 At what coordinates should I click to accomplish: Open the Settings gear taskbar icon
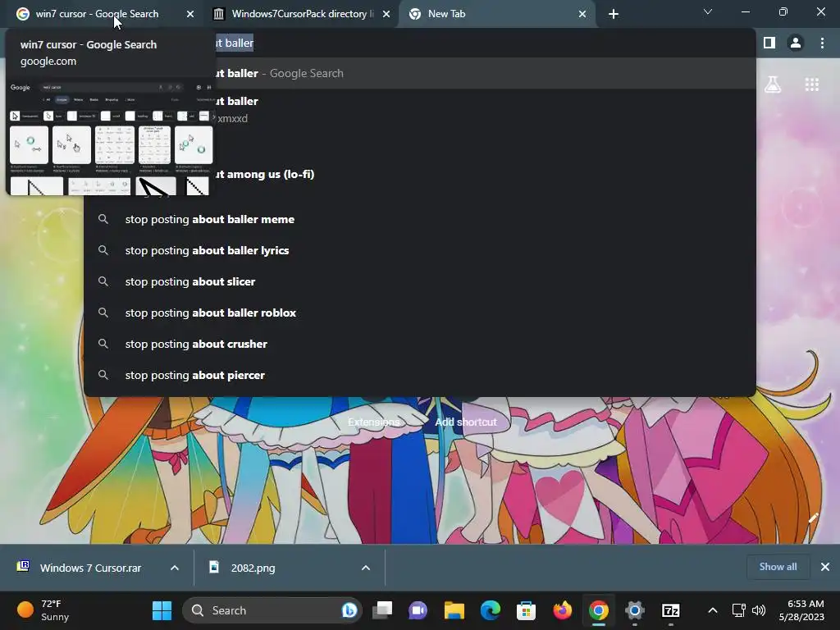coord(635,610)
